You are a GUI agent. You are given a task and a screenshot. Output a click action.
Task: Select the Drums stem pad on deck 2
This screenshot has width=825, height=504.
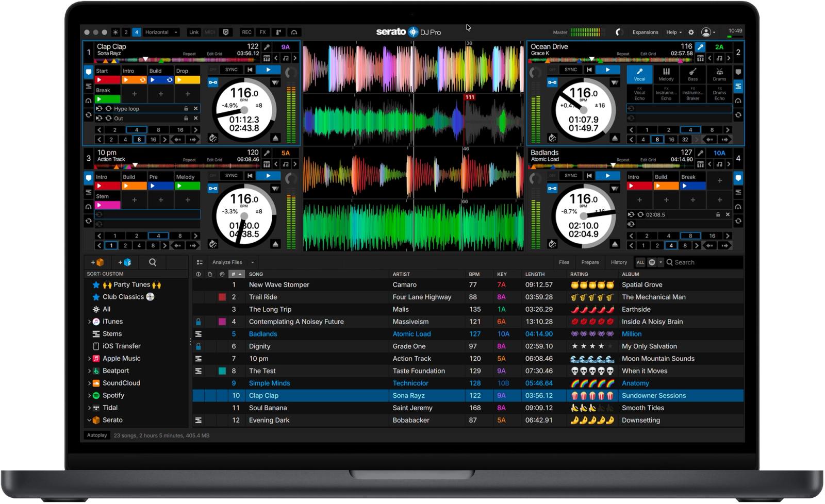click(x=719, y=74)
